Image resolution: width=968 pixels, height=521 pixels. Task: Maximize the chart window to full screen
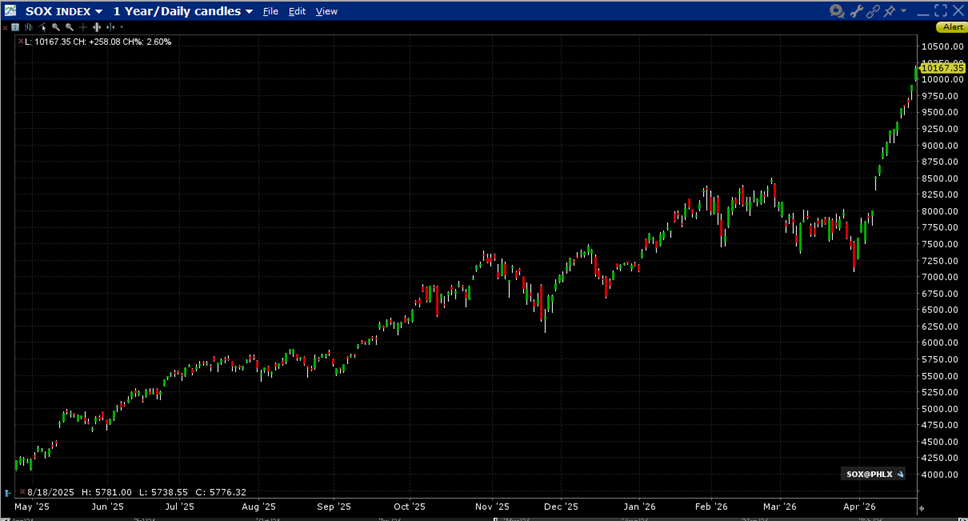click(941, 11)
